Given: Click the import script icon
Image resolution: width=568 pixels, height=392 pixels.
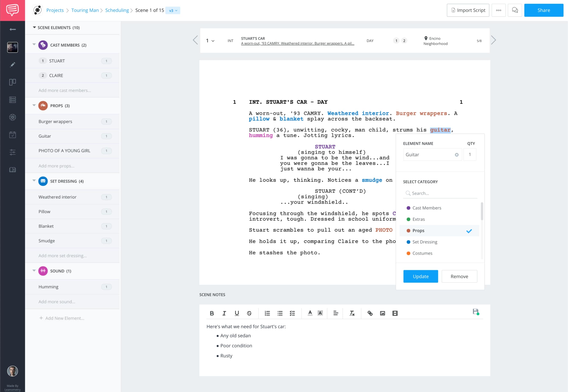Looking at the screenshot, I should click(x=453, y=10).
